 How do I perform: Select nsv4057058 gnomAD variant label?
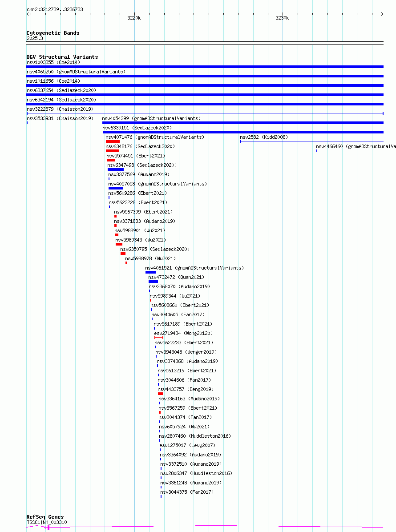click(x=158, y=184)
